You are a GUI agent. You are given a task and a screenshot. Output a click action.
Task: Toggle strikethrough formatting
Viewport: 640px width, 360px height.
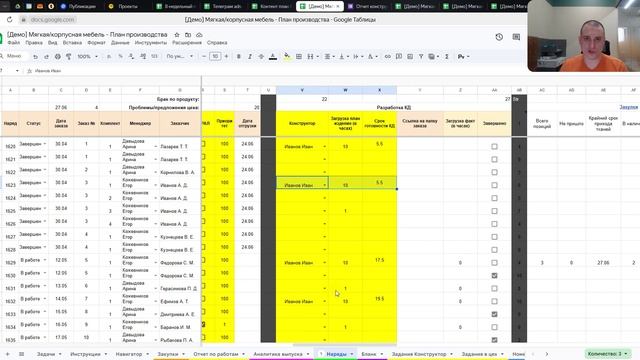(261, 56)
